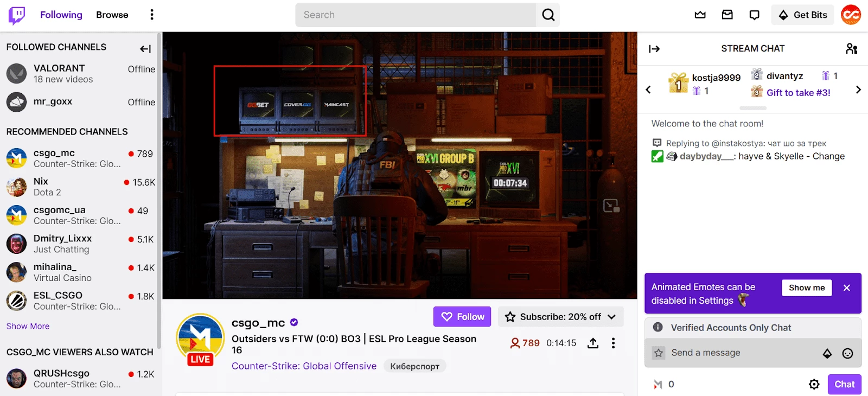The width and height of the screenshot is (868, 396).
Task: Show next gift leaderboard entry
Action: [x=858, y=90]
